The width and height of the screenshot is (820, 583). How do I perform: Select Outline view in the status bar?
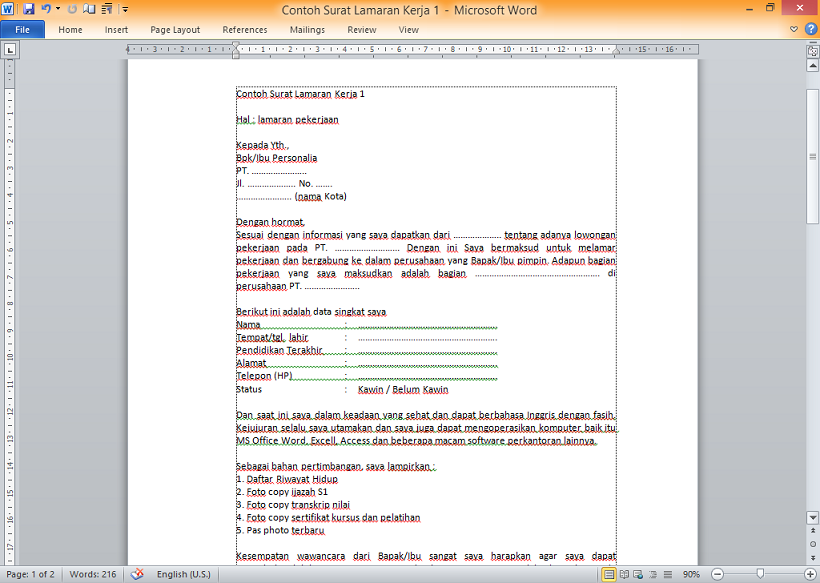[x=652, y=574]
